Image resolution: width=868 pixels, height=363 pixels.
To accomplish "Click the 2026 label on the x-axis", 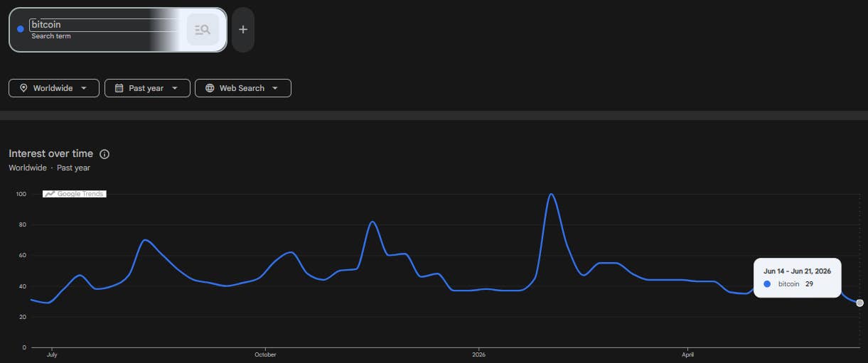I will [x=478, y=354].
